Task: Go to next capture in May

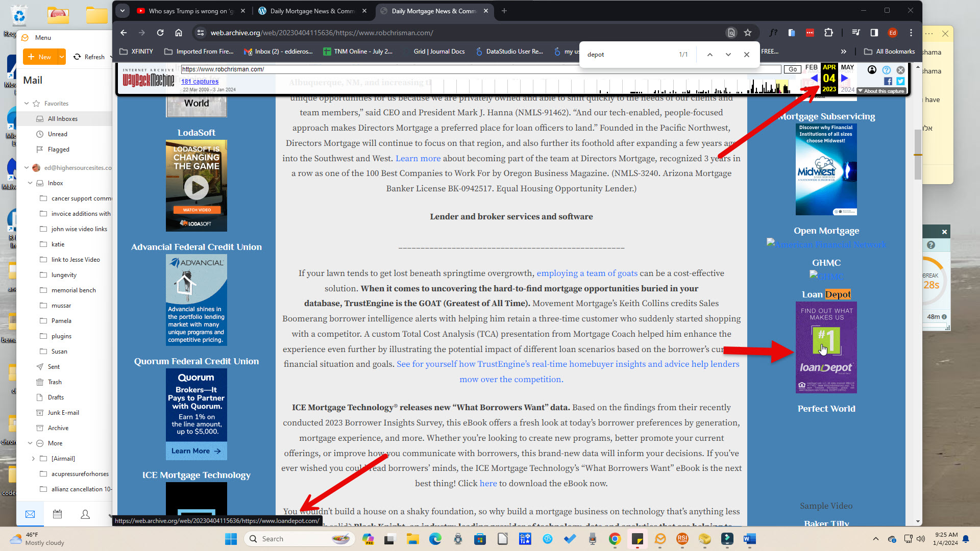Action: click(x=844, y=78)
